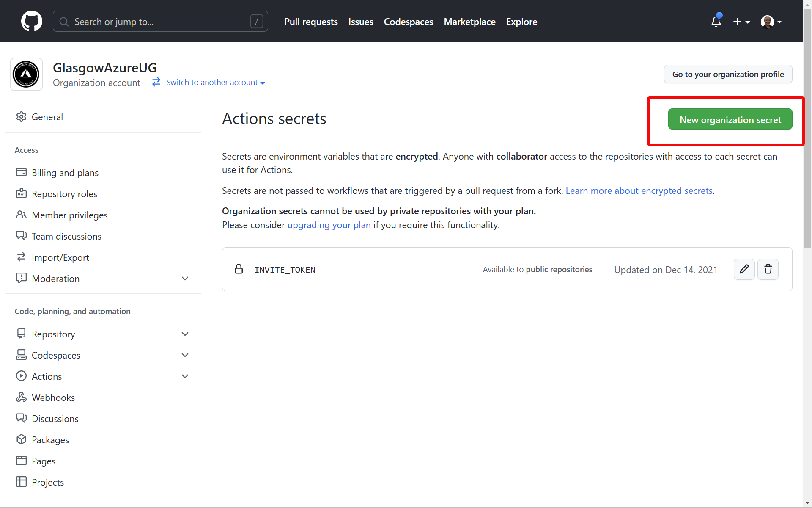Open the upgrading your plan link
The image size is (812, 508).
pos(329,225)
